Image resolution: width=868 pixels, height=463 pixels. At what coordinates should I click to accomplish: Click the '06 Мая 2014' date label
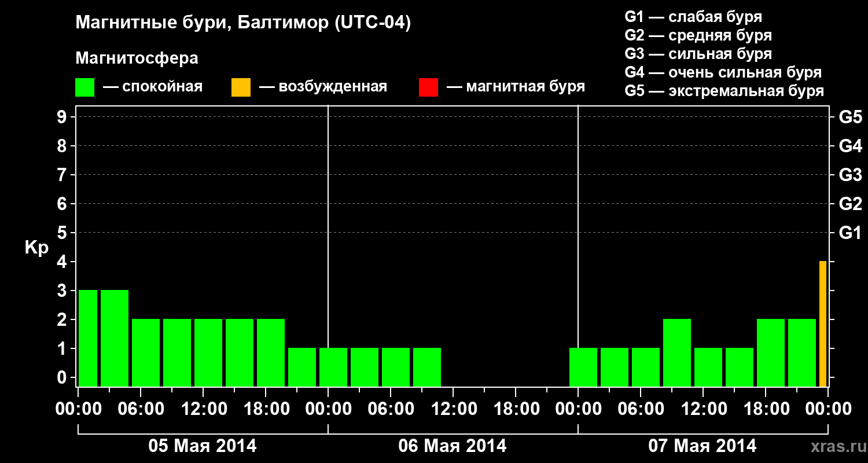pyautogui.click(x=453, y=446)
